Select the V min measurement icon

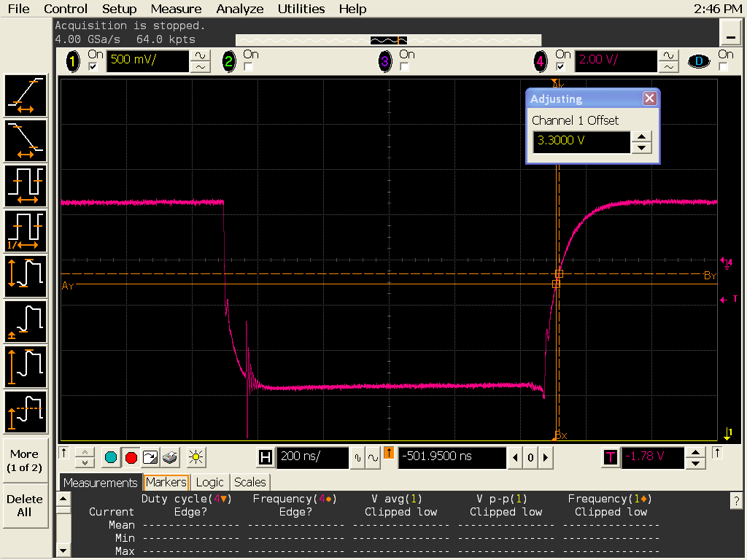point(26,322)
